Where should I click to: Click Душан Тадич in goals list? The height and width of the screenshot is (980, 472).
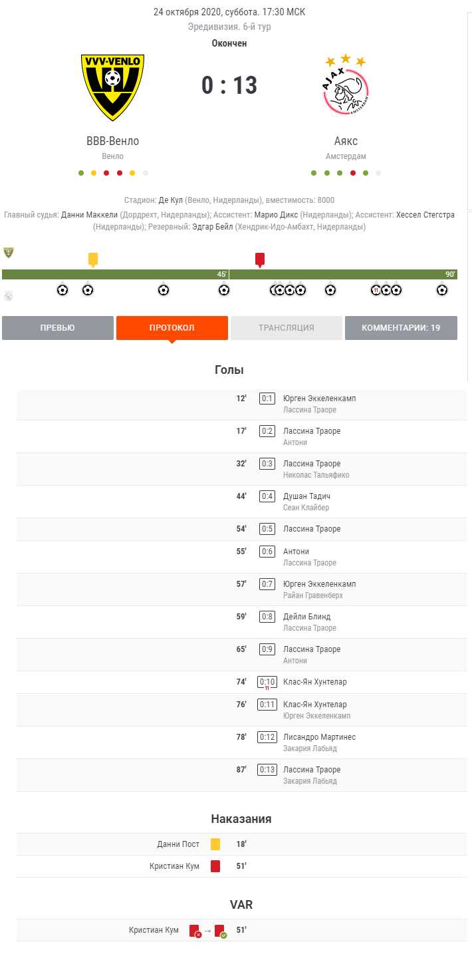(306, 496)
